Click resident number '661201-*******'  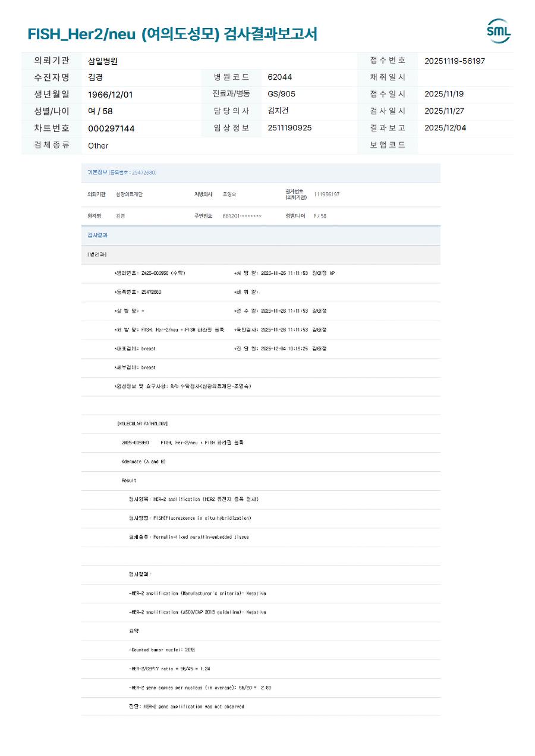click(x=242, y=216)
